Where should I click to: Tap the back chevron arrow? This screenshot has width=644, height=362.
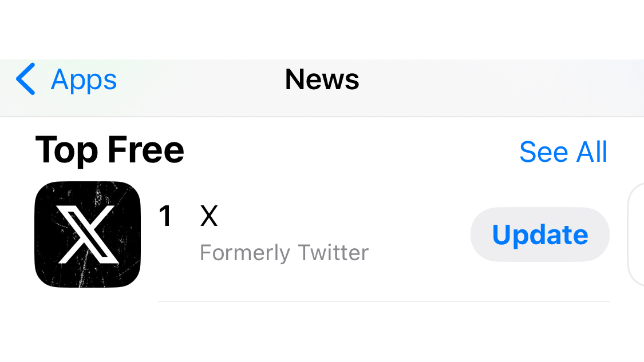click(x=26, y=79)
